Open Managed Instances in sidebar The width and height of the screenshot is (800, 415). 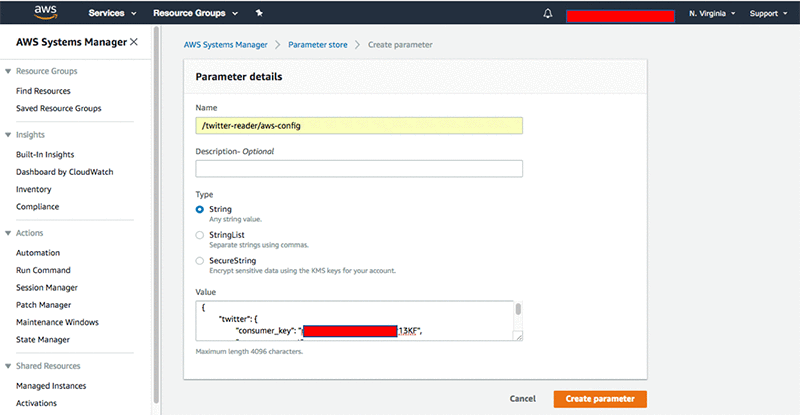coord(51,386)
